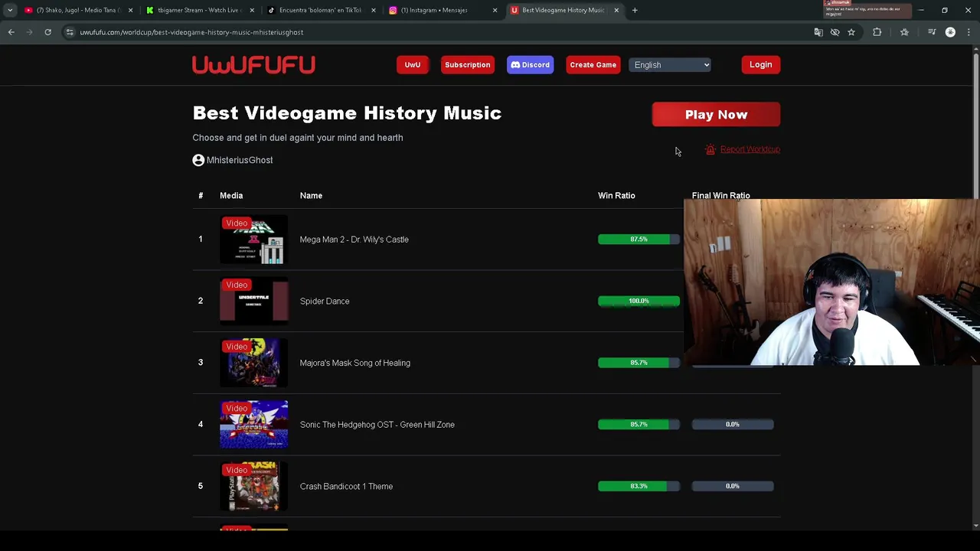Open the Extensions puzzle icon
980x551 pixels.
coord(877,32)
